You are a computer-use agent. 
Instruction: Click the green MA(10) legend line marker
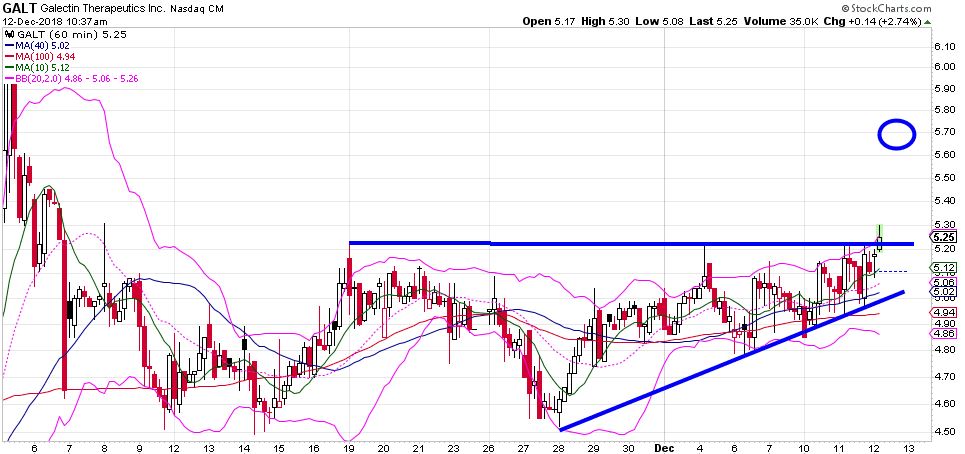tap(9, 68)
